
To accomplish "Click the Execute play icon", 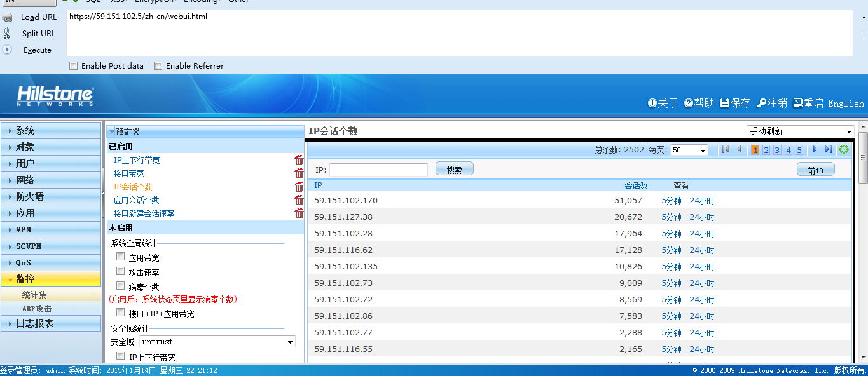I will tap(8, 50).
